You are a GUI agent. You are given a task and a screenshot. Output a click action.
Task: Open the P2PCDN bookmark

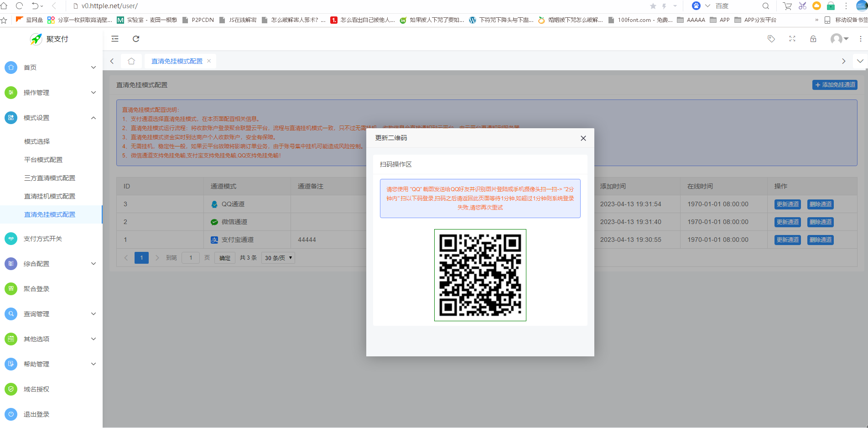tap(198, 20)
